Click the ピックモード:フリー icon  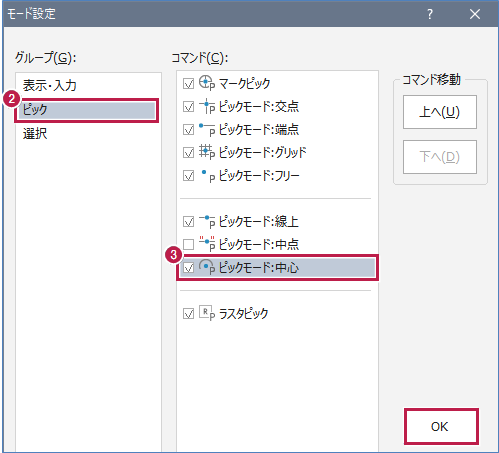click(207, 175)
